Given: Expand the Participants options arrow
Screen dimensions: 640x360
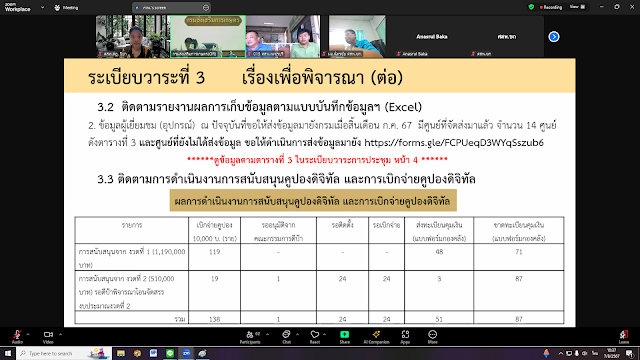Looking at the screenshot, I should pyautogui.click(x=267, y=334).
